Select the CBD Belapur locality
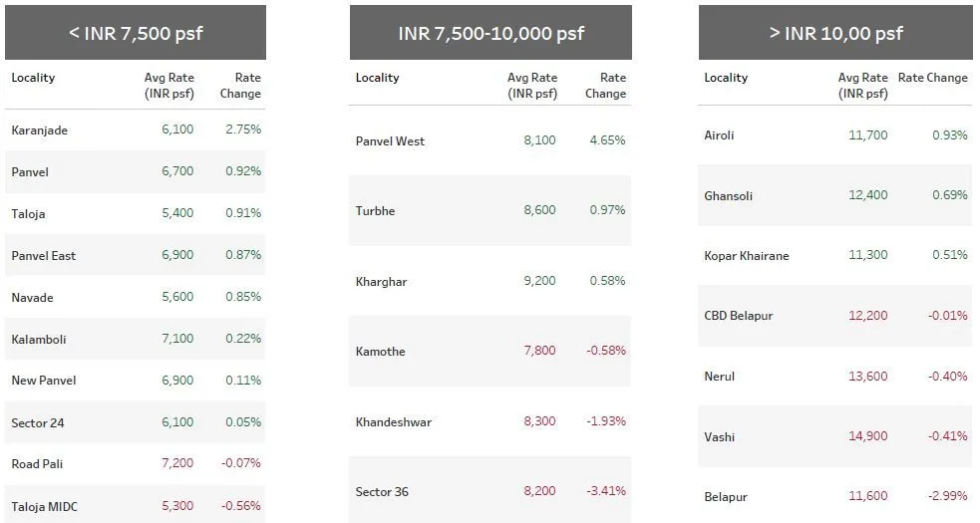The image size is (980, 523). point(739,316)
